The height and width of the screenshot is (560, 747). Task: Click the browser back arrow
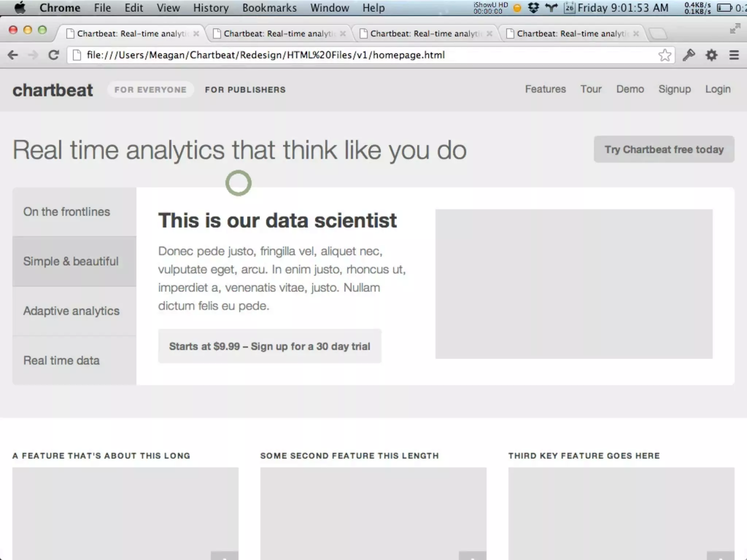point(13,55)
